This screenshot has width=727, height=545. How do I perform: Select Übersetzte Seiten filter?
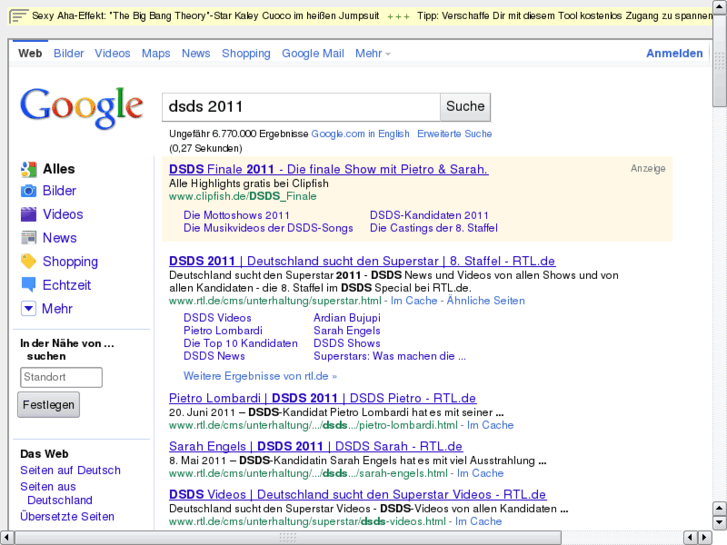pyautogui.click(x=67, y=517)
